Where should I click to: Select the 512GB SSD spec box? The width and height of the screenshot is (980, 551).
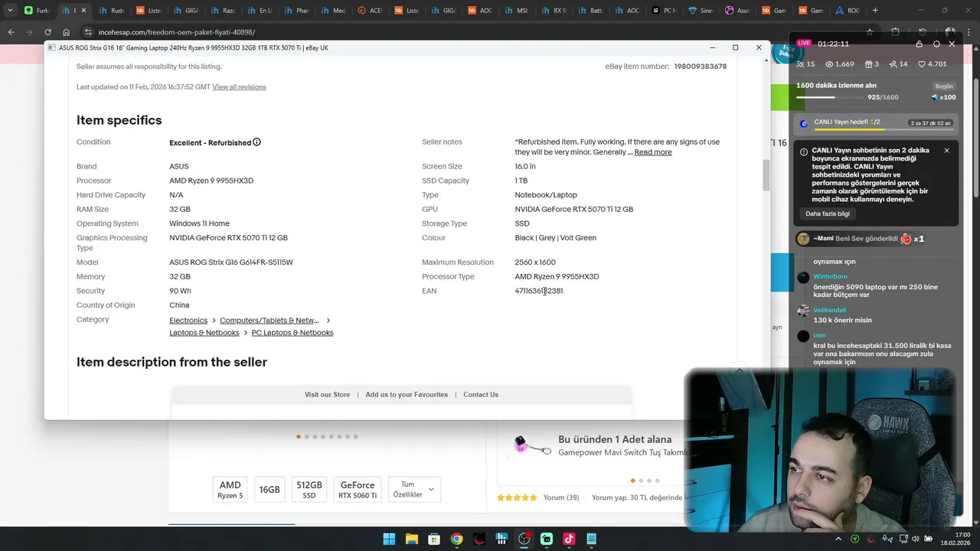(309, 490)
